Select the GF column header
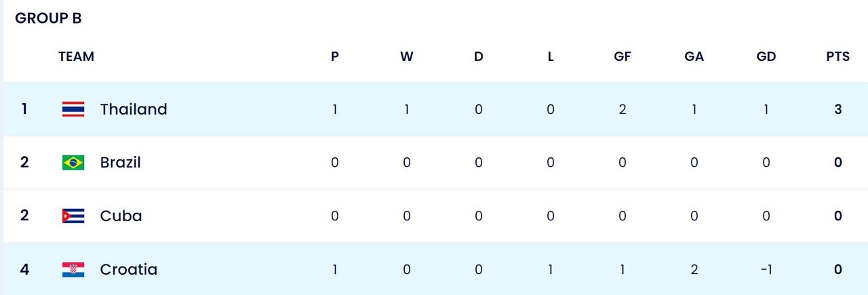 [623, 57]
